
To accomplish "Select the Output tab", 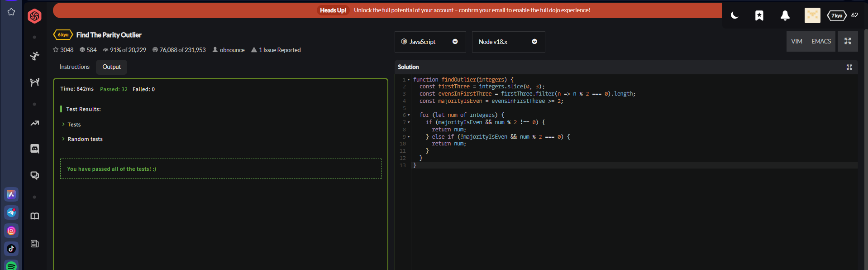I will (111, 67).
